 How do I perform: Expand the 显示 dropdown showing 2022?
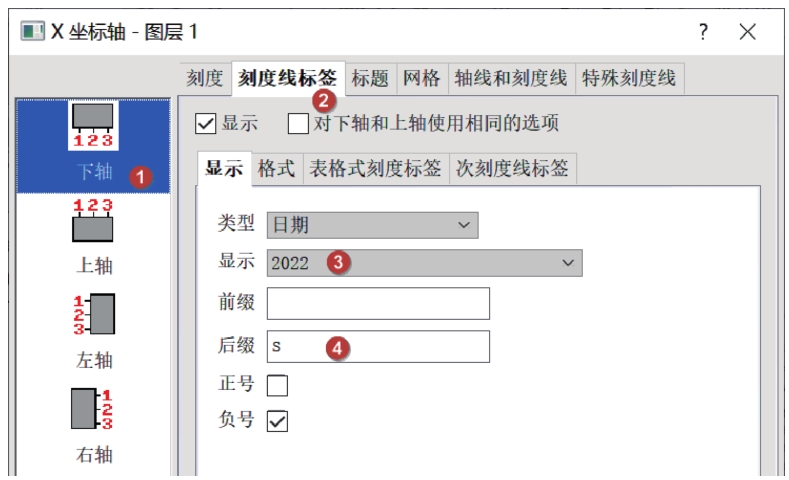(424, 263)
